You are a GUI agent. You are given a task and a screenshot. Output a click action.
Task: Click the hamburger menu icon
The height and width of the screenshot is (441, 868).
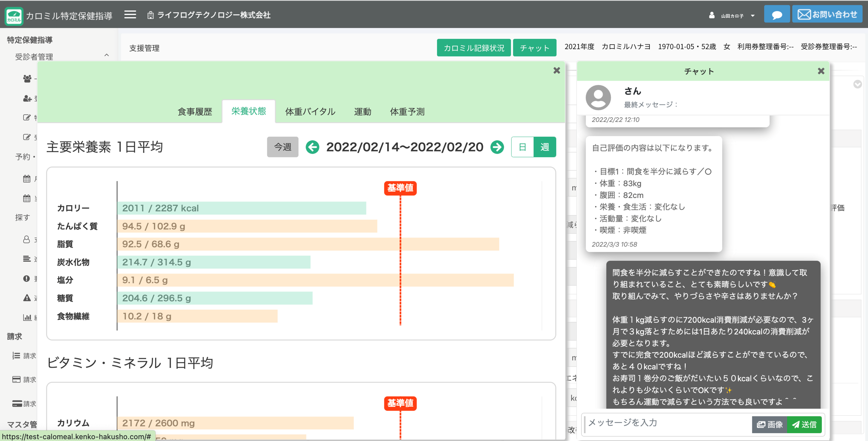(x=130, y=14)
